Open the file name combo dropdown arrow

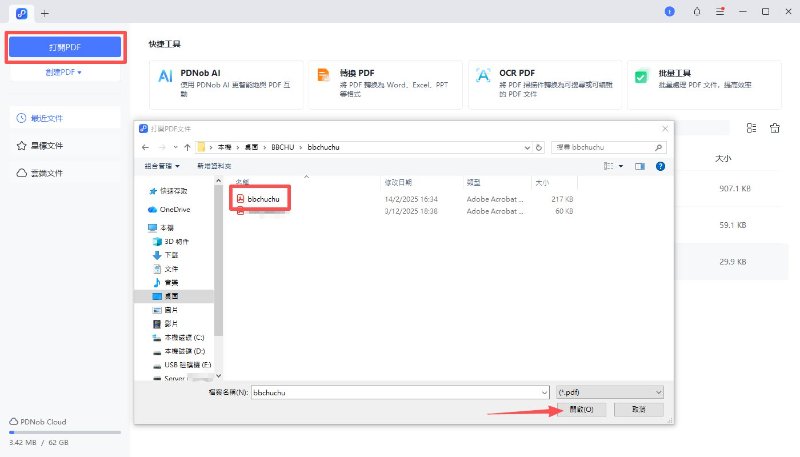point(544,392)
